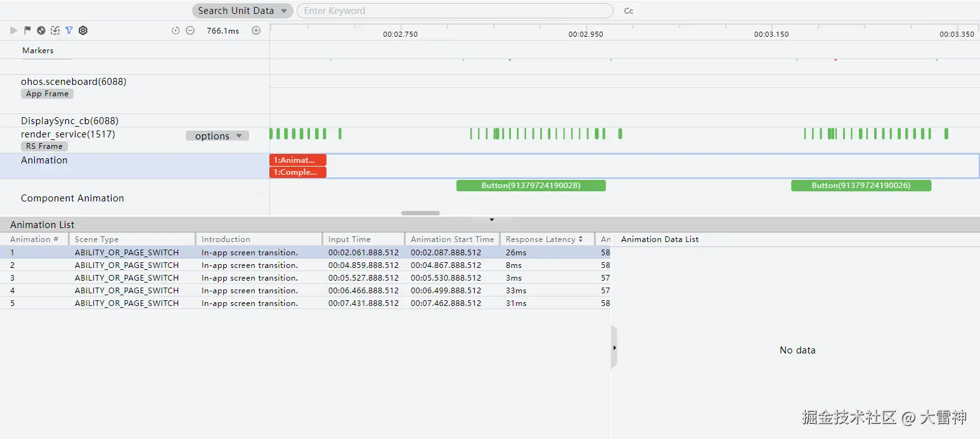Click the Response Latency sort arrows
This screenshot has height=439, width=980.
click(x=581, y=239)
